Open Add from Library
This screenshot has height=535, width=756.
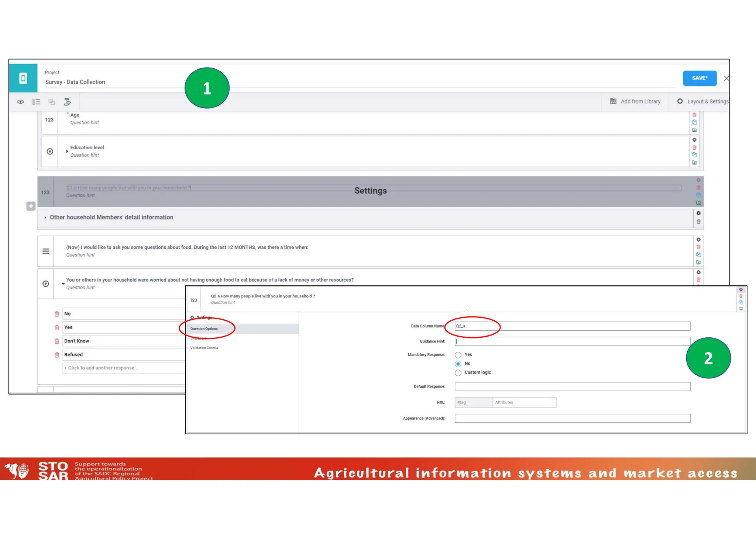[x=635, y=102]
